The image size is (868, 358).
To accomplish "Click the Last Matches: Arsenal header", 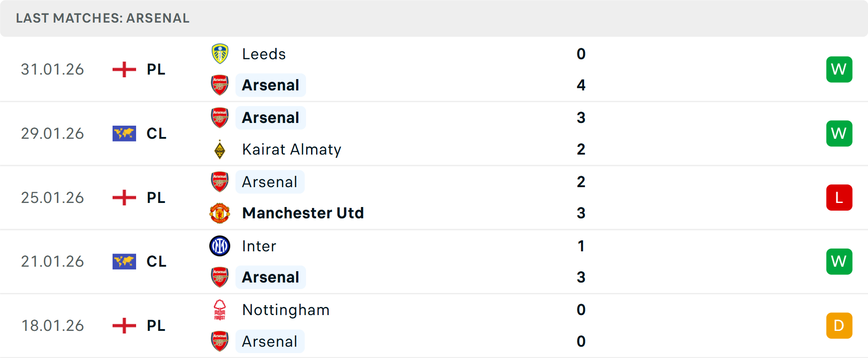I will [103, 18].
